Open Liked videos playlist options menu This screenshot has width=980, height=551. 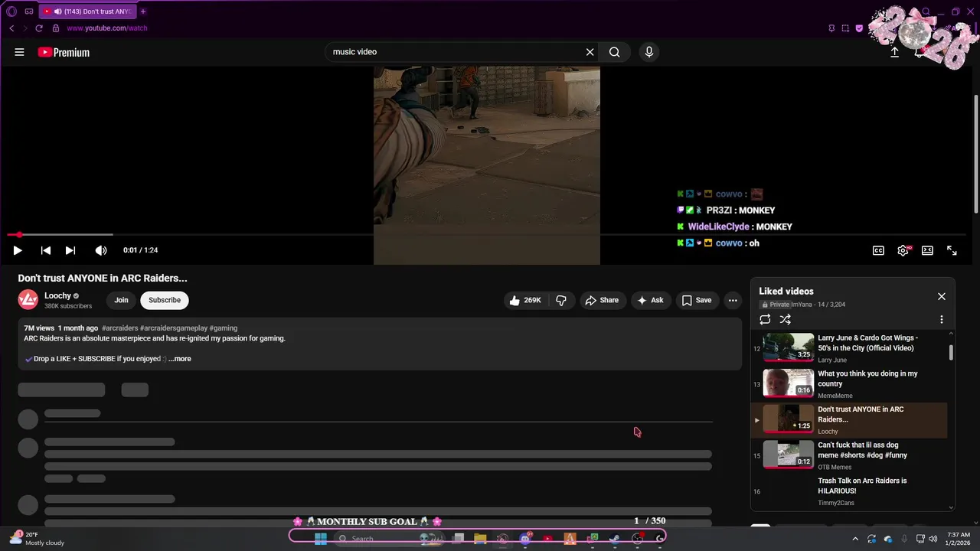942,320
